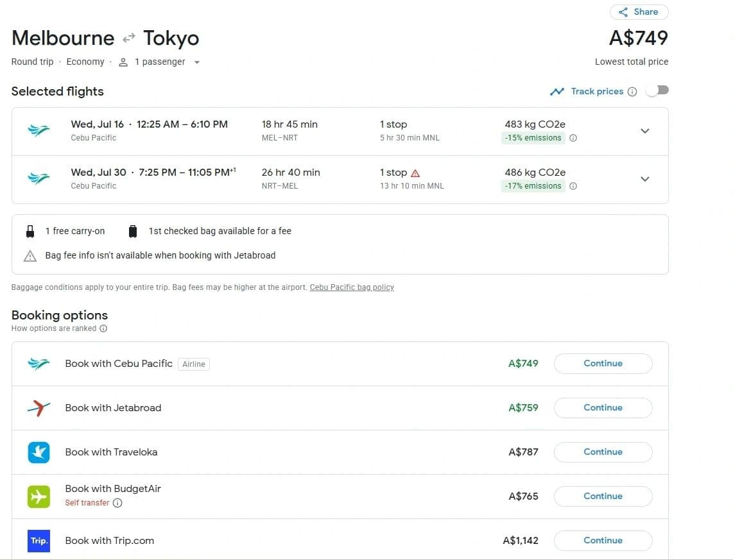Screen dimensions: 733x560
Task: Click the BudgetAir green plane icon
Action: [39, 496]
